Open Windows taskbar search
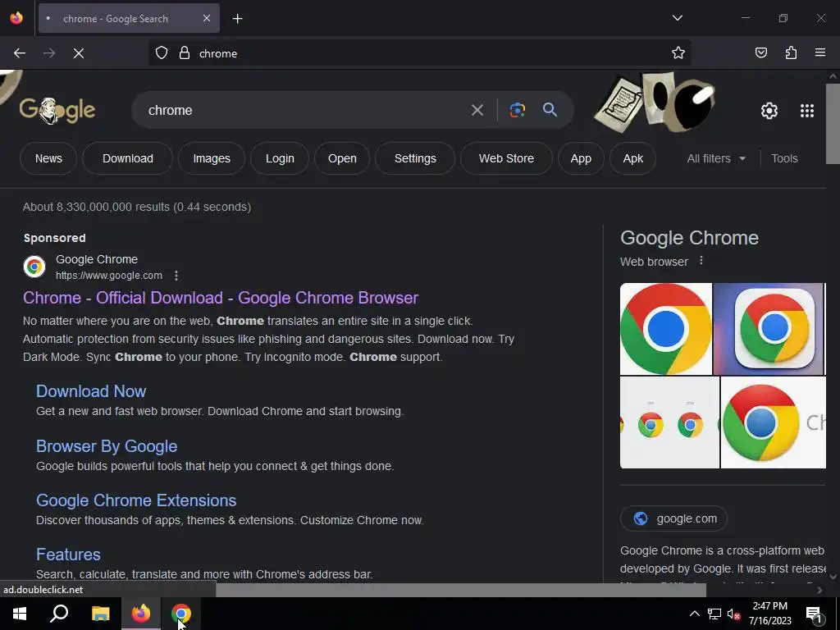Image resolution: width=840 pixels, height=630 pixels. click(x=59, y=614)
